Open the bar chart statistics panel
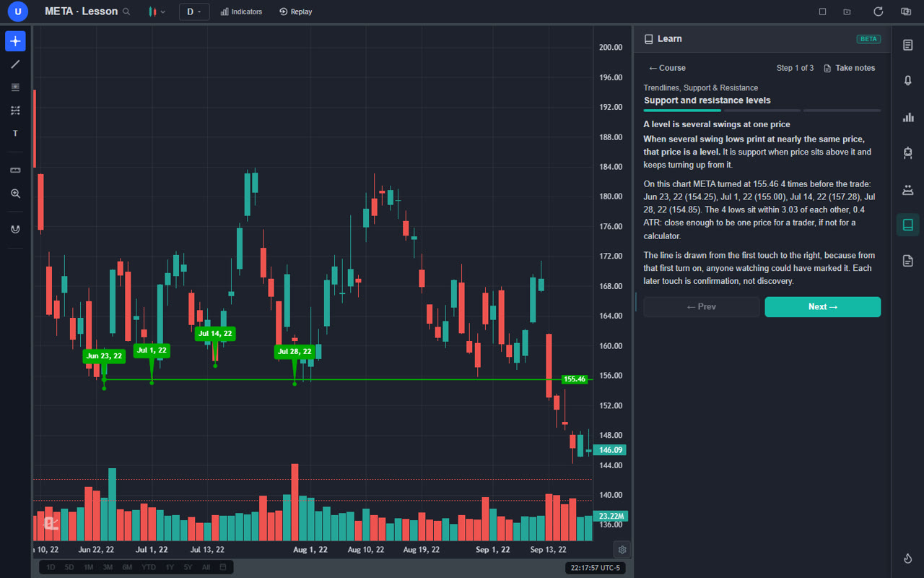 tap(908, 117)
